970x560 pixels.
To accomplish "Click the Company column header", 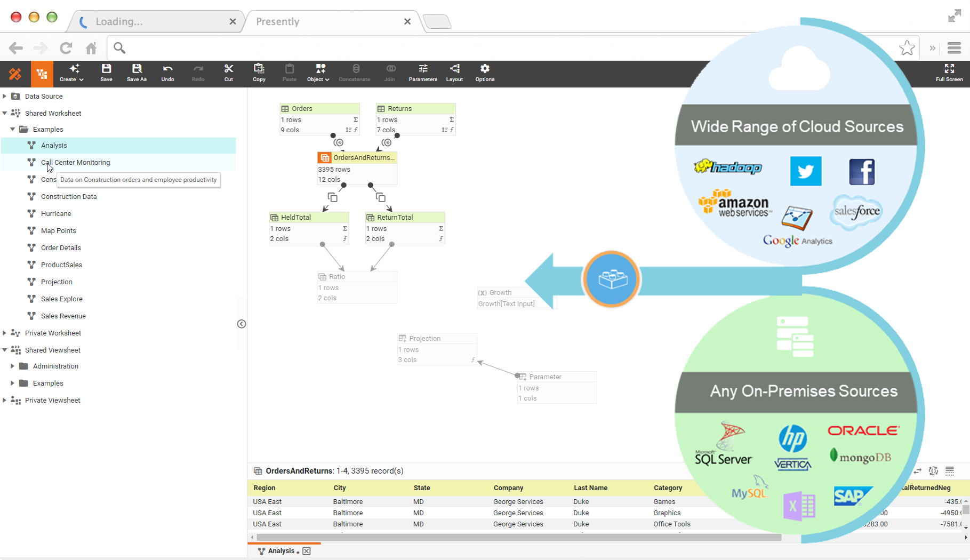I will click(508, 487).
